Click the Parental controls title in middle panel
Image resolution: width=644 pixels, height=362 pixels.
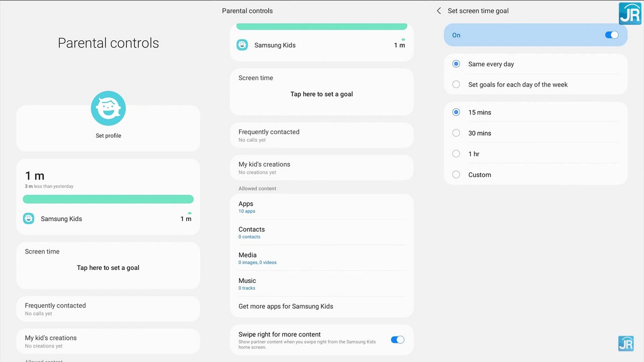(248, 11)
